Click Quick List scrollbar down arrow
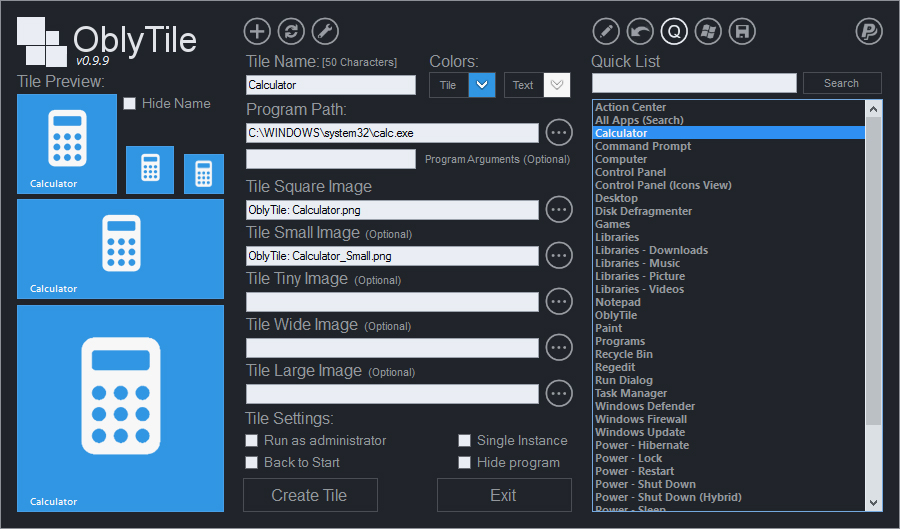900x529 pixels. click(873, 503)
